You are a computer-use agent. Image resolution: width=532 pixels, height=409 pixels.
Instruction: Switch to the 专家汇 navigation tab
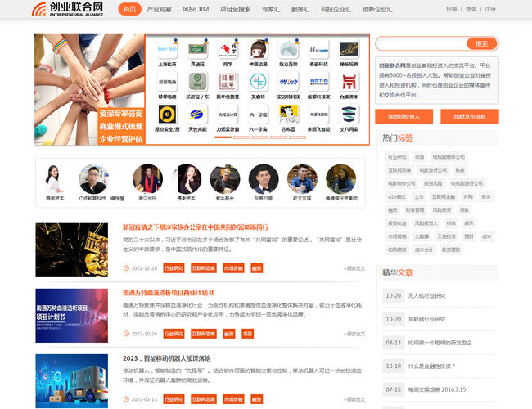[x=271, y=9]
